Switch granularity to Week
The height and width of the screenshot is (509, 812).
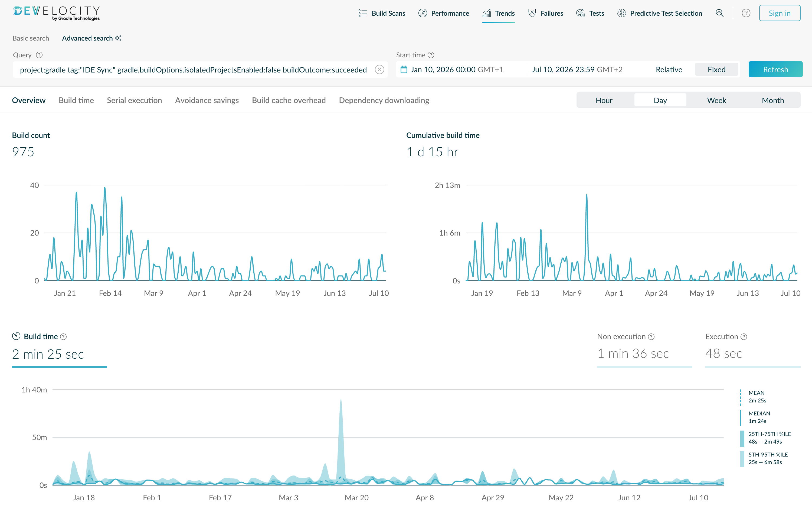coord(716,100)
